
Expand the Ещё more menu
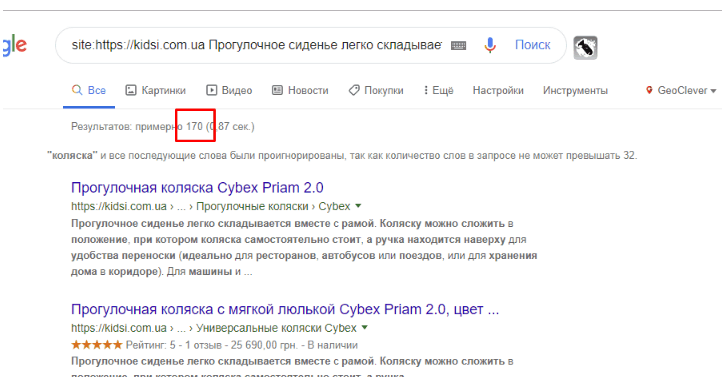tap(438, 90)
